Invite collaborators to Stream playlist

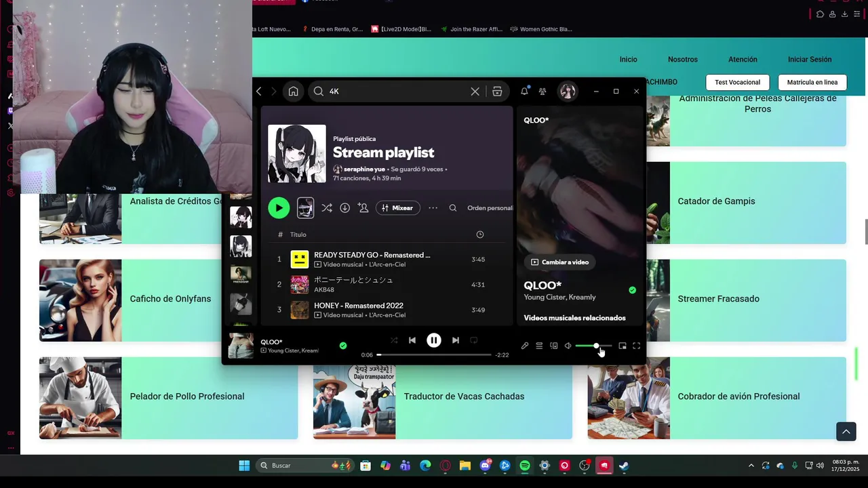pos(363,208)
